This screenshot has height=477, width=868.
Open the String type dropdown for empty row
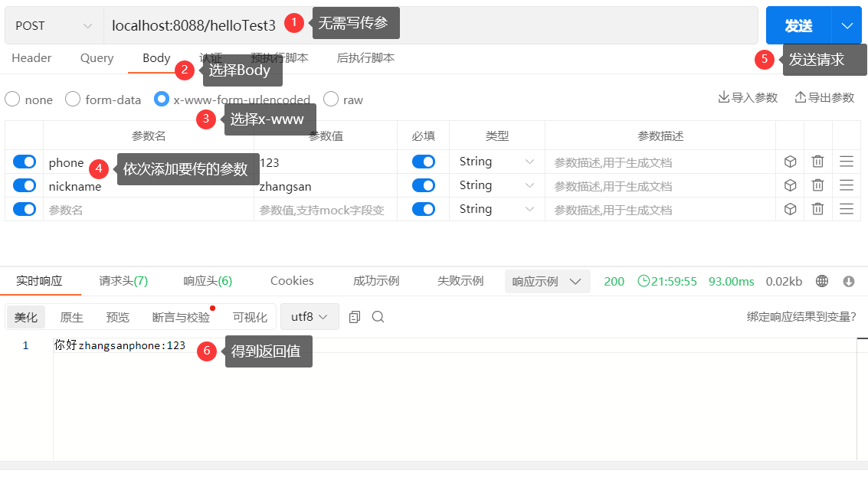pyautogui.click(x=496, y=209)
